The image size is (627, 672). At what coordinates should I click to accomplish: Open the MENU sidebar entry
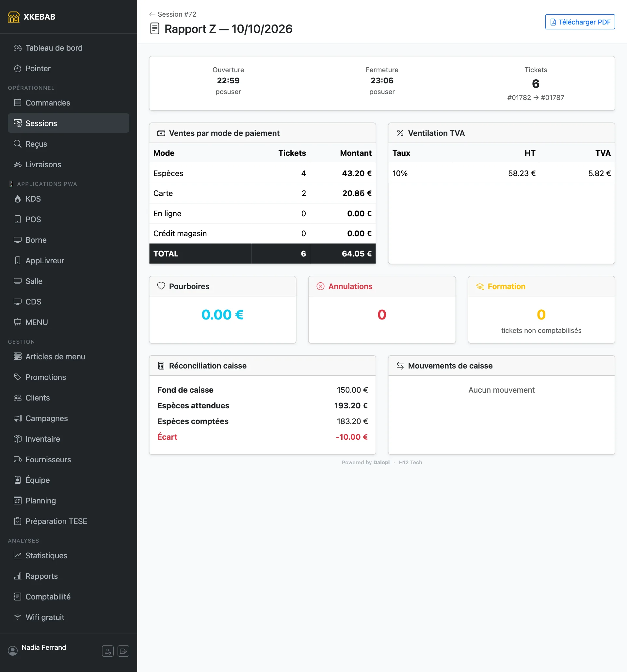click(x=69, y=322)
